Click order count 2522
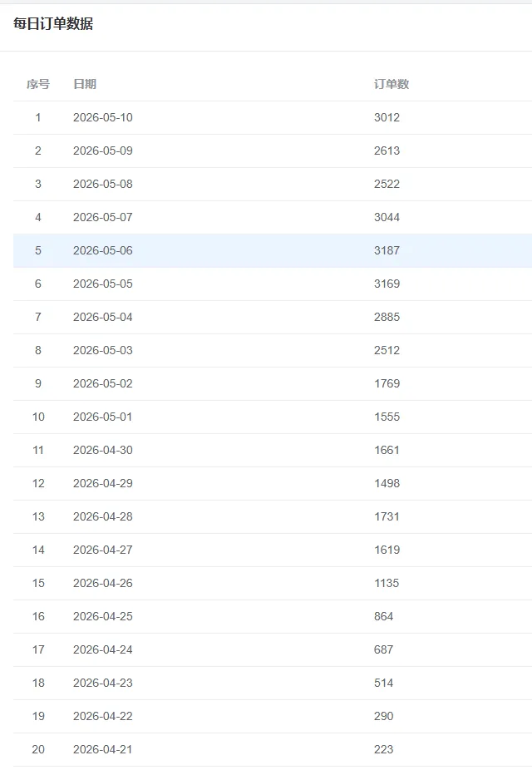The height and width of the screenshot is (770, 532). click(x=387, y=184)
